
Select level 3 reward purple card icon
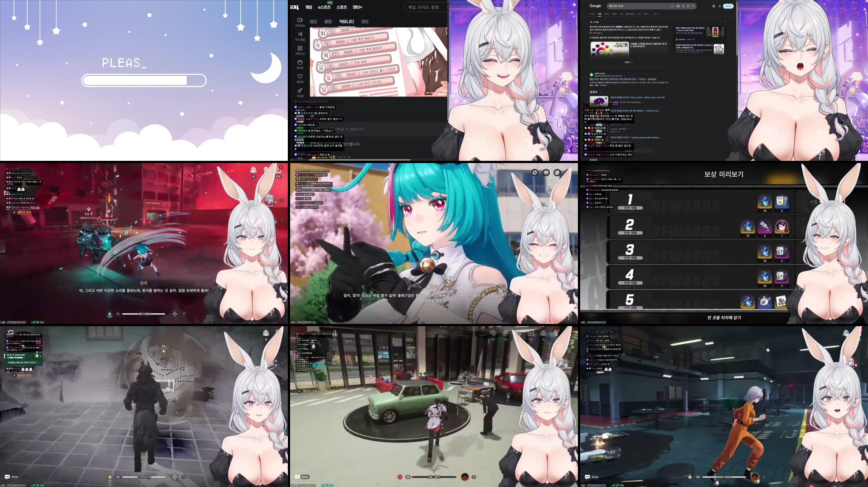tap(781, 251)
